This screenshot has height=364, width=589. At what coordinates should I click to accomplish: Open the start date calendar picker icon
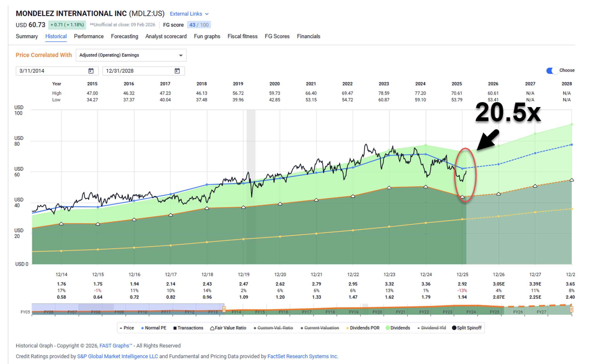91,71
